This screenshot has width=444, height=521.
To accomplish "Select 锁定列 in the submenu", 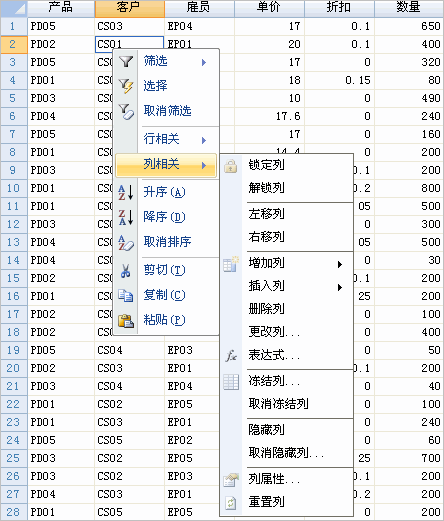I will click(x=287, y=165).
